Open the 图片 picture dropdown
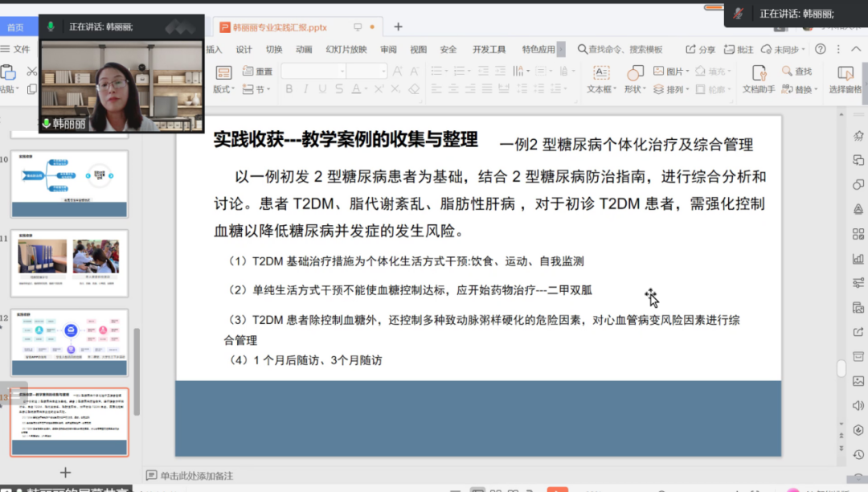Viewport: 868px width, 492px height. click(x=669, y=72)
